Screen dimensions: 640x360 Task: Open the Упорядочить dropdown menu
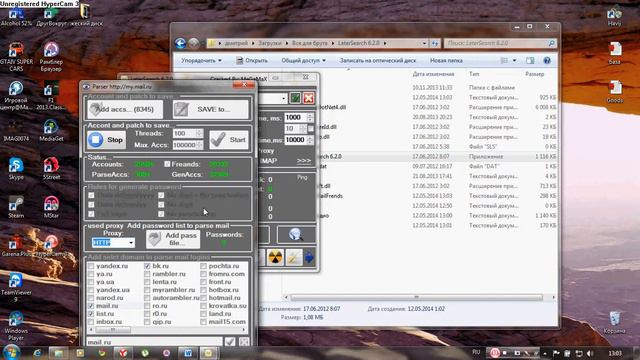click(x=201, y=60)
